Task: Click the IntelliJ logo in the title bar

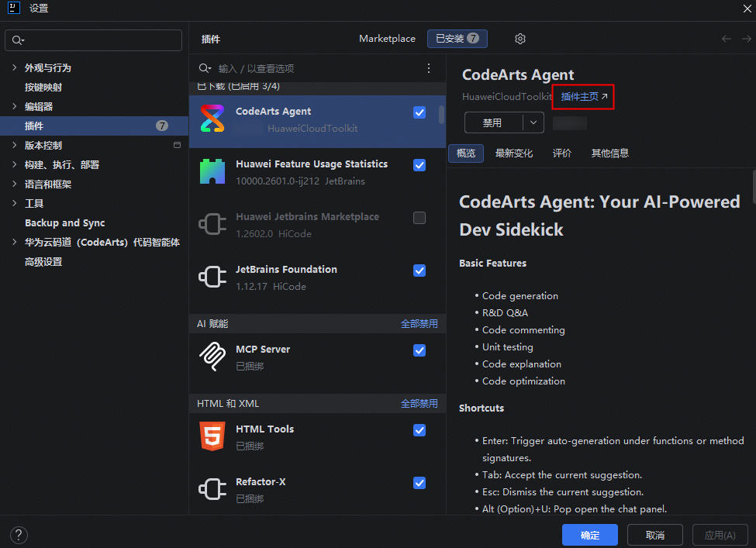Action: coord(14,8)
